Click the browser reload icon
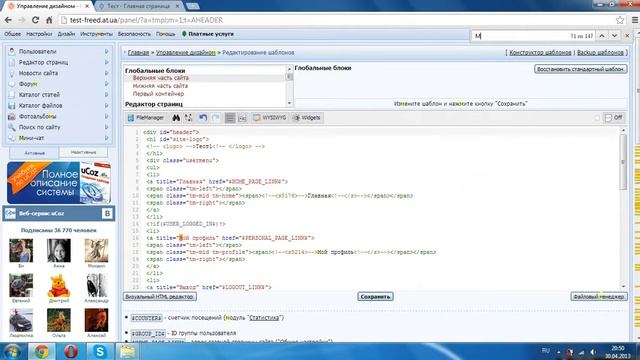The image size is (640, 360). (x=36, y=20)
